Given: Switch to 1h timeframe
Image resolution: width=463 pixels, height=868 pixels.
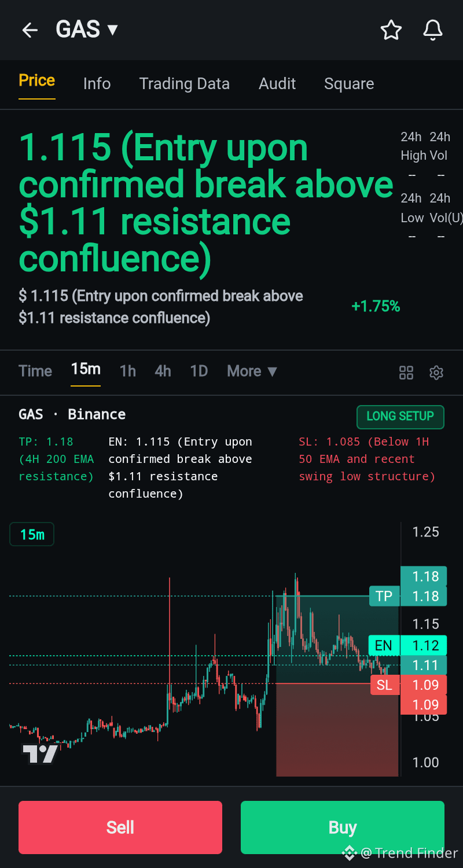Looking at the screenshot, I should coord(128,371).
